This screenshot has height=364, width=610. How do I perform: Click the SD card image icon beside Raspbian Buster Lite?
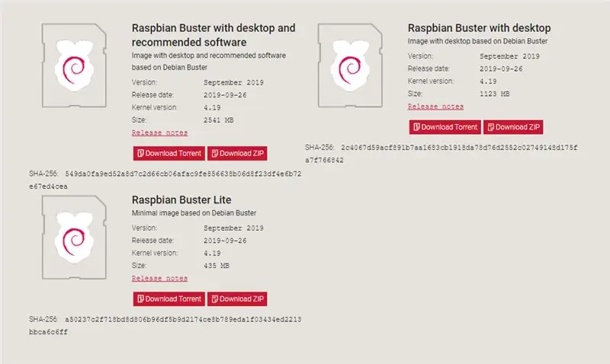pyautogui.click(x=74, y=238)
